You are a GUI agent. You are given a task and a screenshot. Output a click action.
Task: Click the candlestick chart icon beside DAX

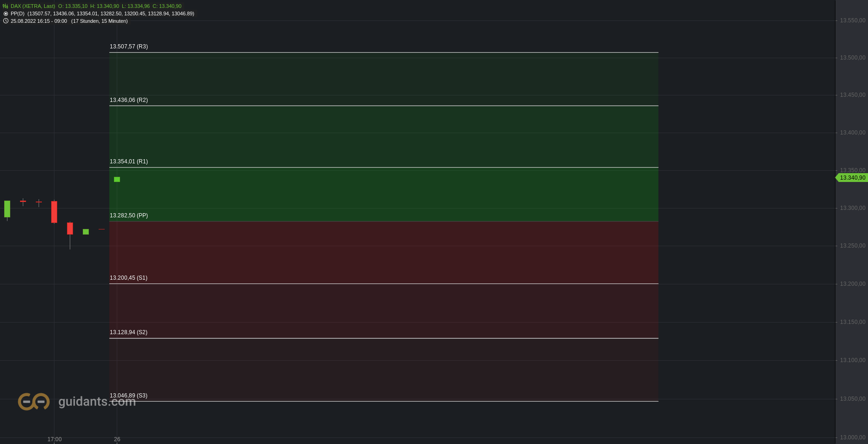[x=6, y=6]
